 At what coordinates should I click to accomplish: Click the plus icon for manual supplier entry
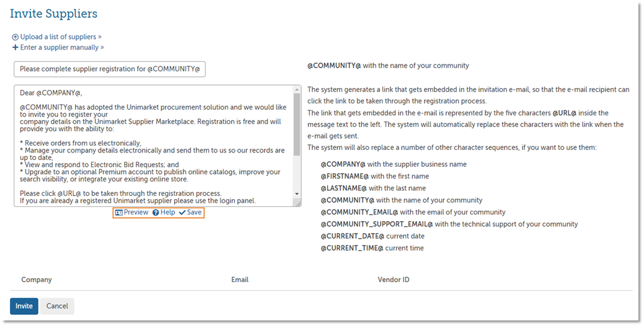click(15, 48)
